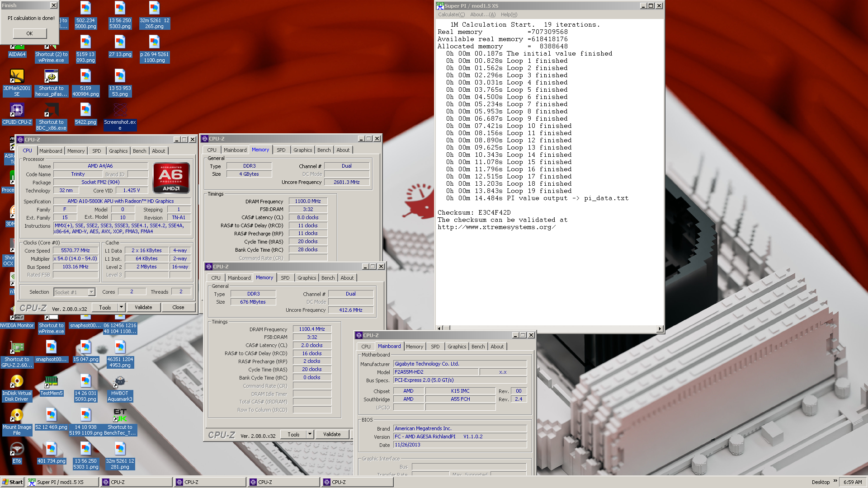Screen dimensions: 868x488
Task: Click the Windows Start button
Action: pos(12,482)
